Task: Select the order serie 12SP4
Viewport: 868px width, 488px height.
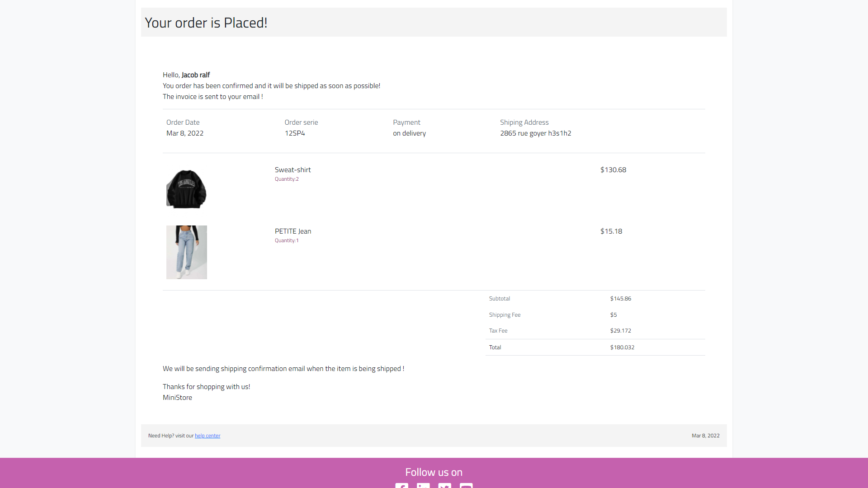Action: click(295, 133)
